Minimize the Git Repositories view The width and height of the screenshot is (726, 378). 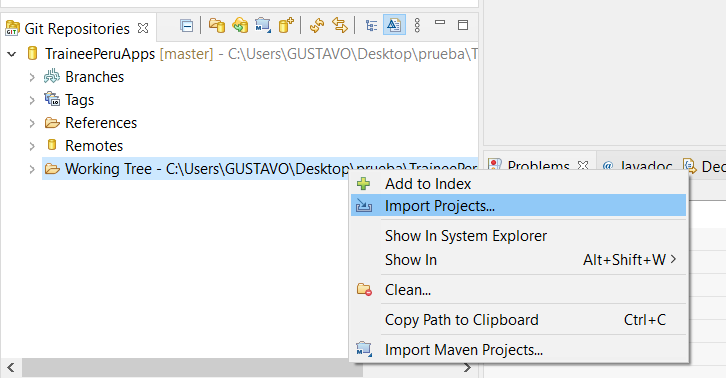(440, 22)
